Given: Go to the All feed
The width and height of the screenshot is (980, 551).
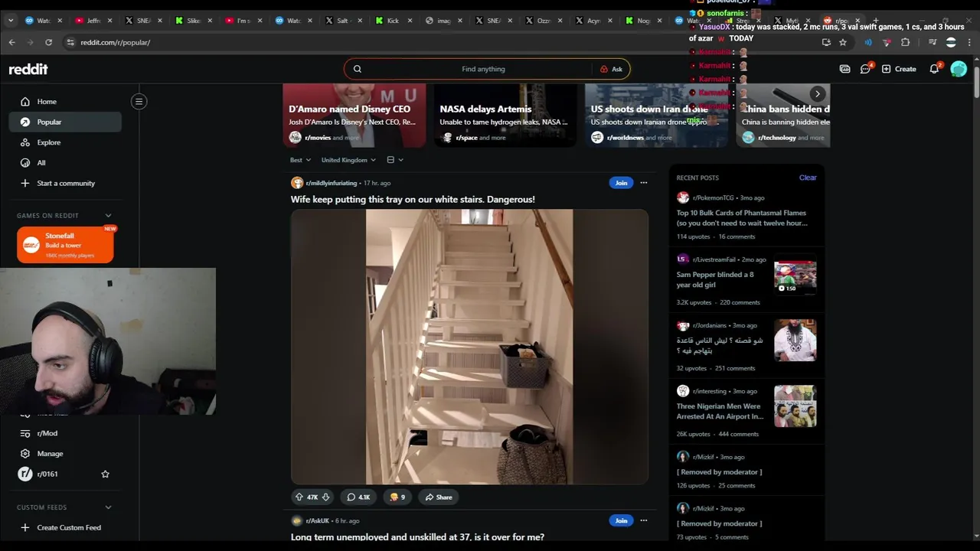Looking at the screenshot, I should (x=65, y=163).
